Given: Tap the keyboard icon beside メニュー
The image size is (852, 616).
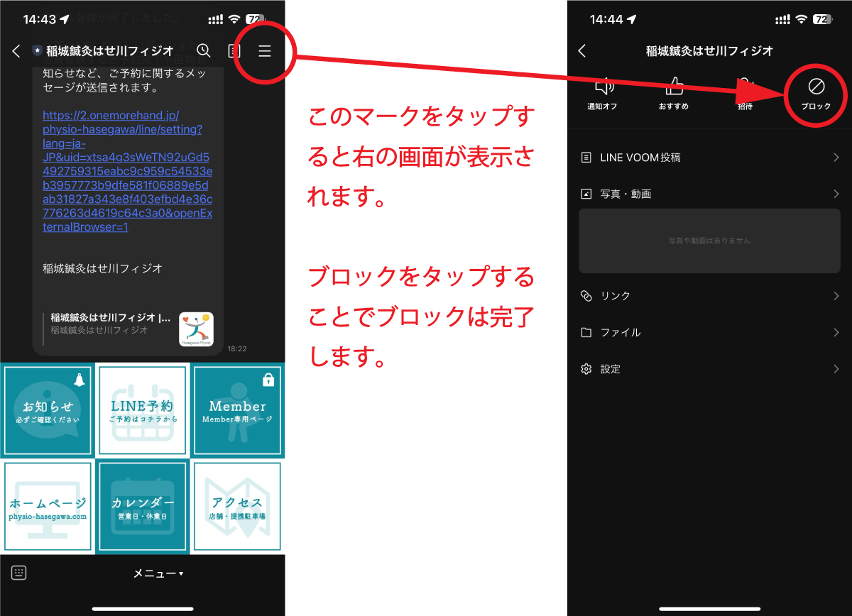Looking at the screenshot, I should tap(19, 573).
